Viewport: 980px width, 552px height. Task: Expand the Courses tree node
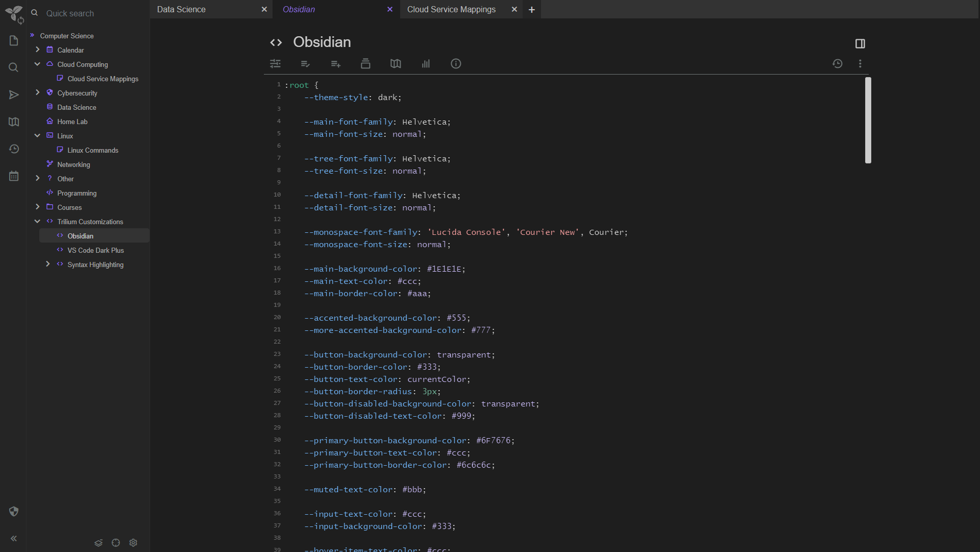tap(37, 207)
